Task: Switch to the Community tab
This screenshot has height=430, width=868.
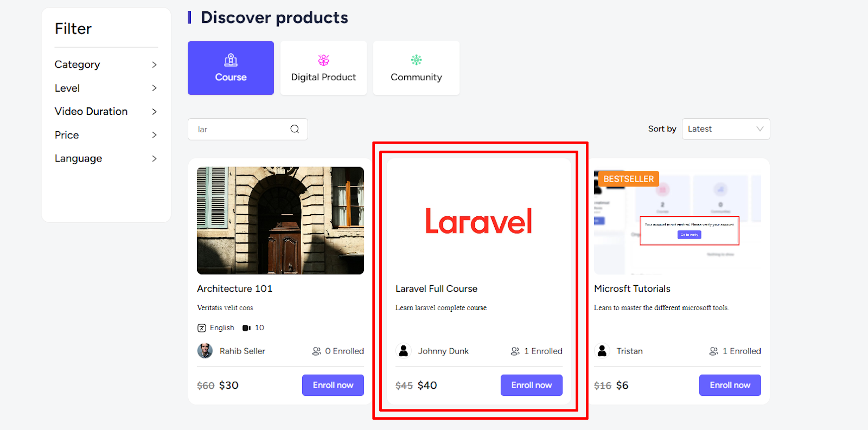Action: pyautogui.click(x=416, y=68)
